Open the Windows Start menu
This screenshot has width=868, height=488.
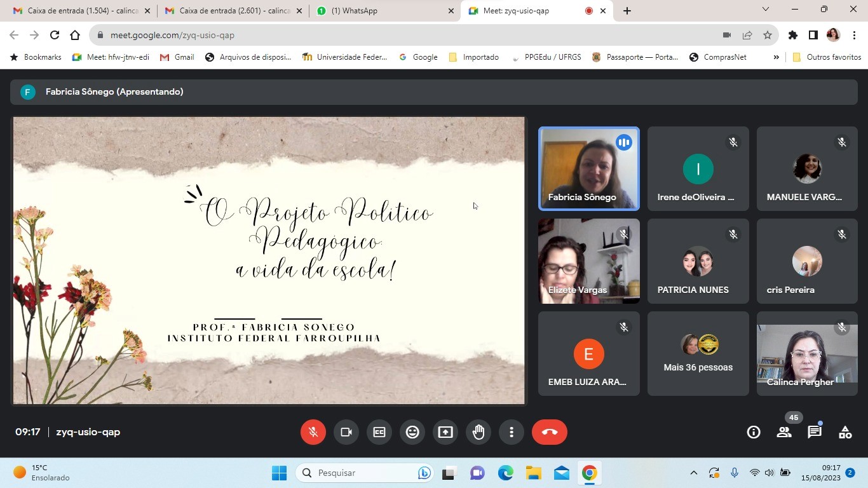[x=279, y=473]
